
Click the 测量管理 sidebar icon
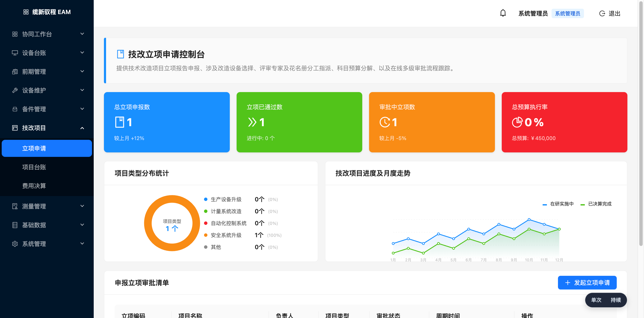(15, 206)
